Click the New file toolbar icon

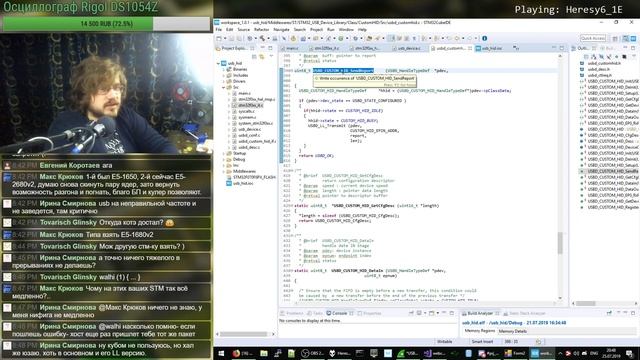point(219,38)
